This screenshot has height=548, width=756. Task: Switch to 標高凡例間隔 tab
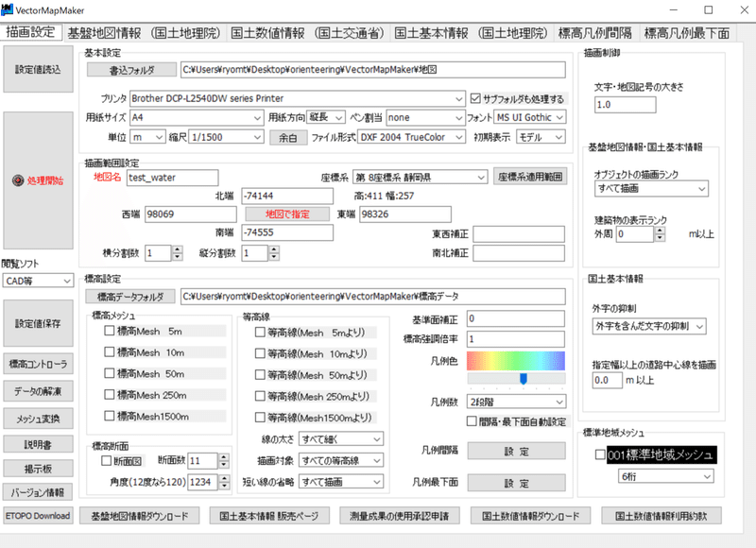[x=595, y=33]
